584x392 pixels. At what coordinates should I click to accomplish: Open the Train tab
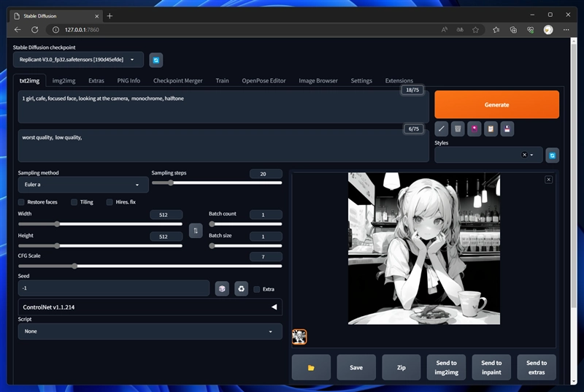tap(222, 81)
